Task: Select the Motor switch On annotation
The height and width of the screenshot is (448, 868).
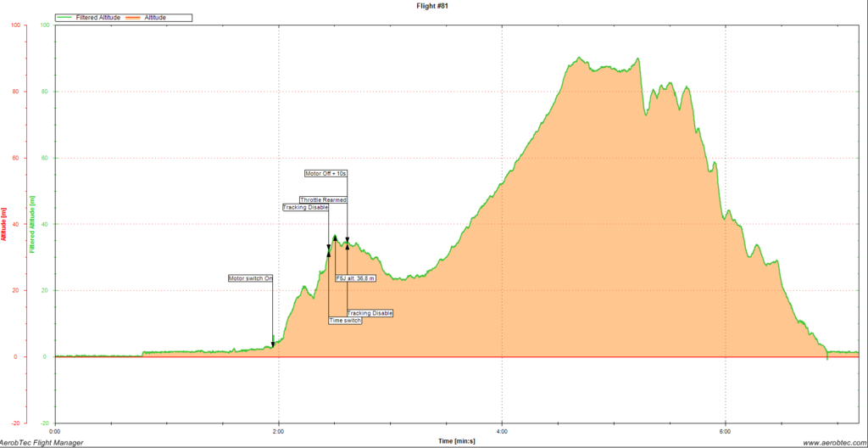Action: coord(251,278)
